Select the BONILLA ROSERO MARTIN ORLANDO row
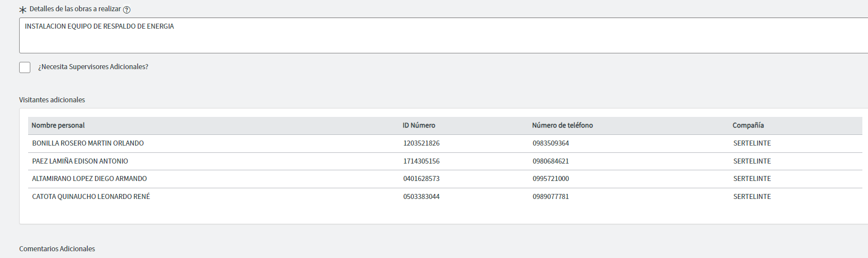 445,143
